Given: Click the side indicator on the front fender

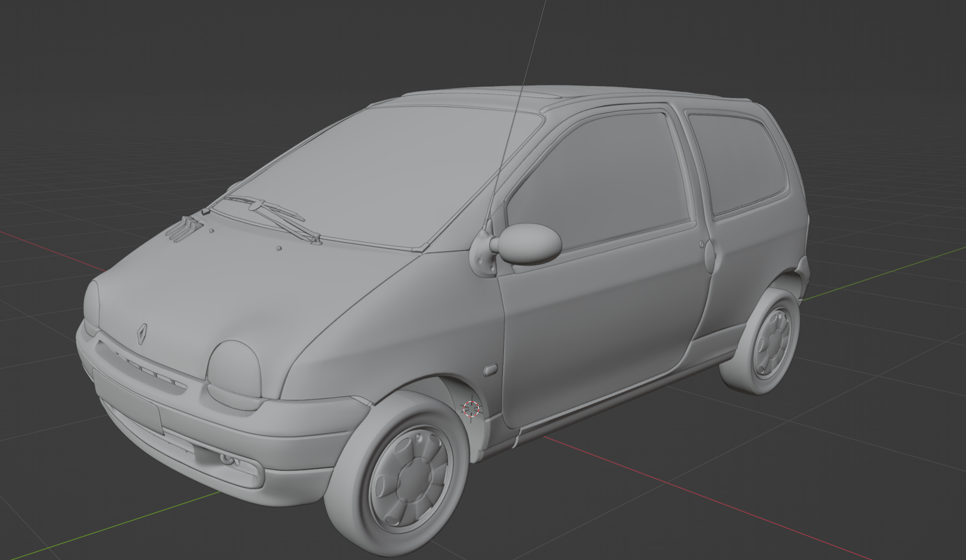Looking at the screenshot, I should pos(490,369).
